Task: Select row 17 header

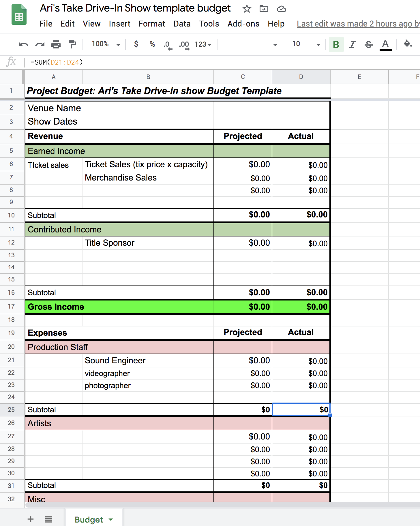Action: click(12, 307)
